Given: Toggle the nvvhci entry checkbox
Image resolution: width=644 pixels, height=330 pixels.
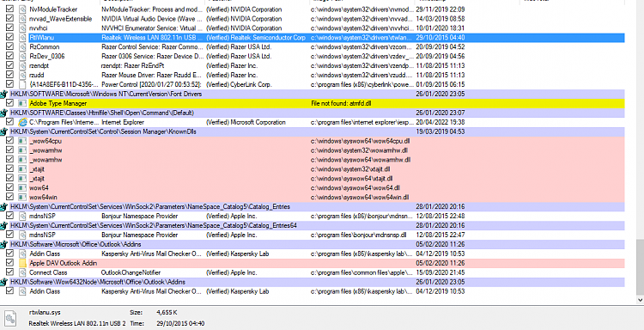Looking at the screenshot, I should [9, 28].
